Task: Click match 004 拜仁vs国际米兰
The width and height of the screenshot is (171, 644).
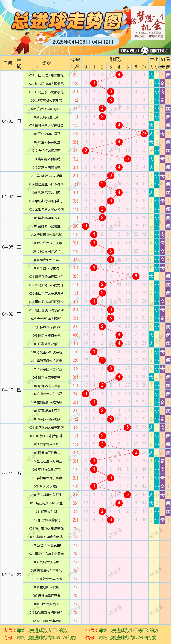Action: coord(47,252)
